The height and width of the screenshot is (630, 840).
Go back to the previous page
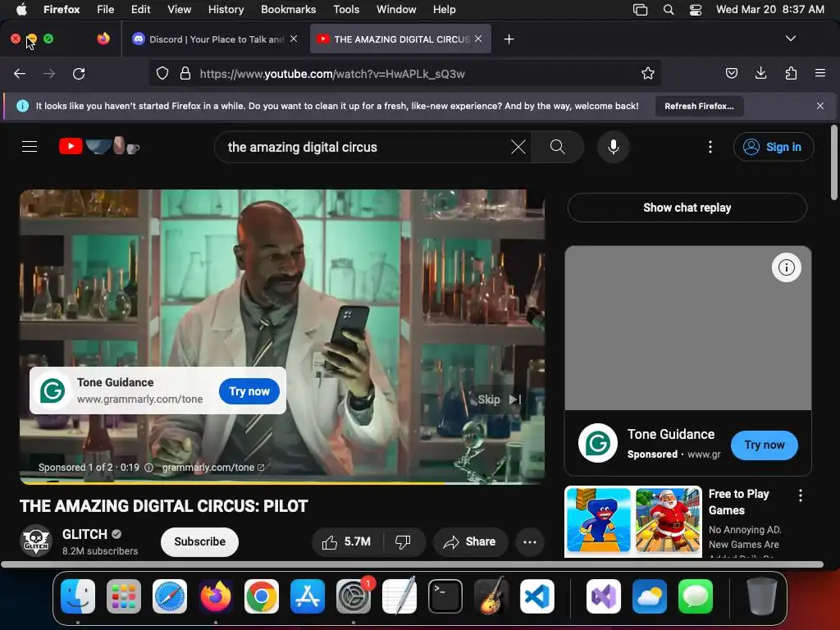coord(20,74)
